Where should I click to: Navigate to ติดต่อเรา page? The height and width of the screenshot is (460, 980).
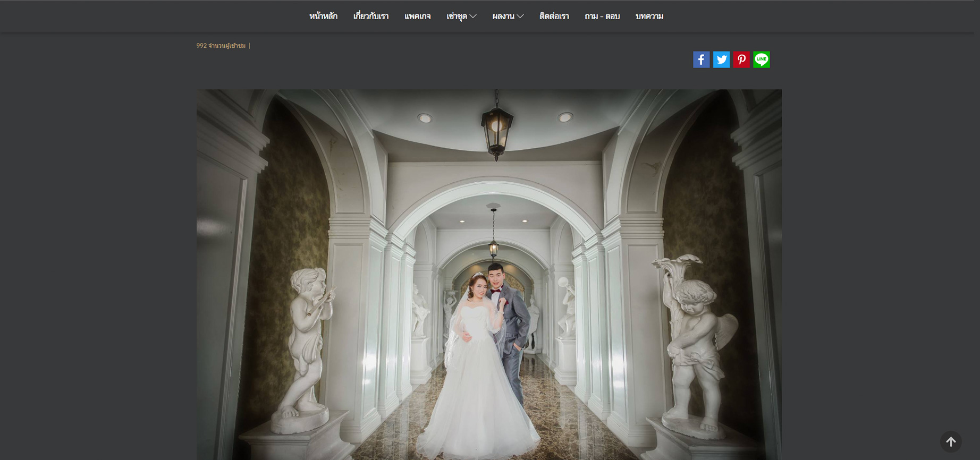coord(554,16)
